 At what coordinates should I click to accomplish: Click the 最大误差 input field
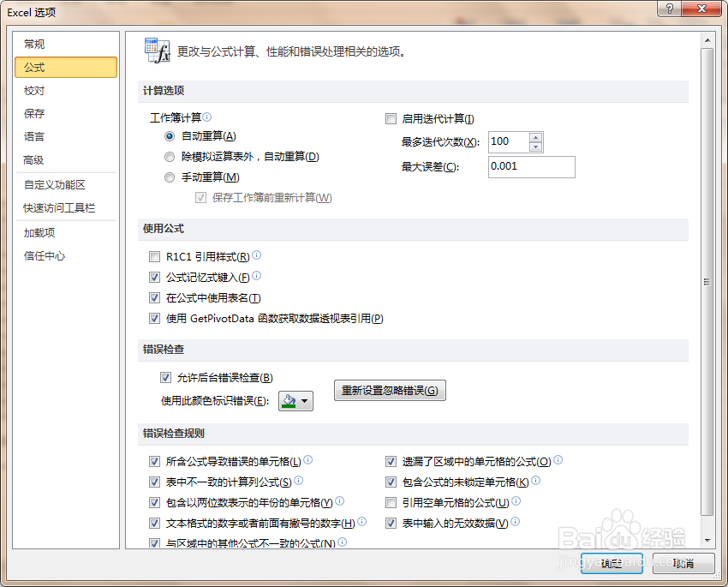(532, 167)
